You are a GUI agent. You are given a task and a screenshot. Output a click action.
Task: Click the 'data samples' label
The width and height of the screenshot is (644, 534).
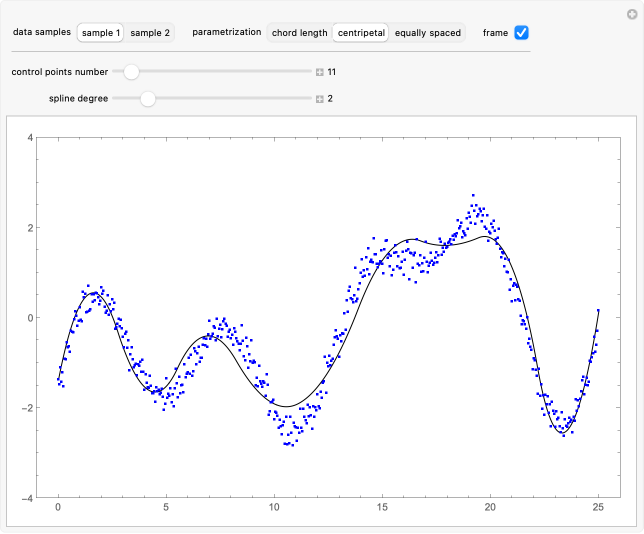click(42, 33)
